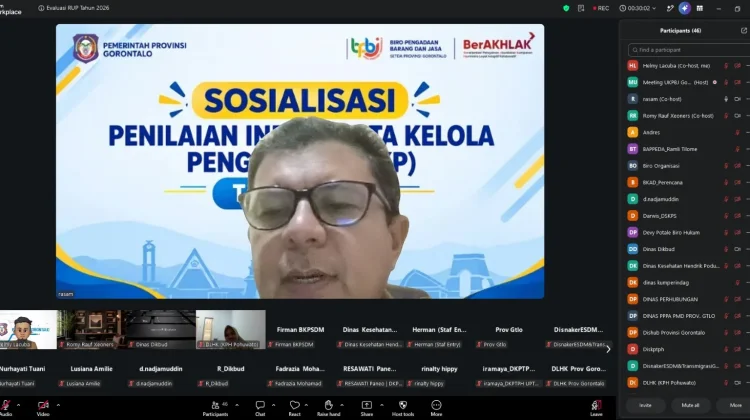
Task: Click the red REC recording indicator
Action: tap(601, 8)
